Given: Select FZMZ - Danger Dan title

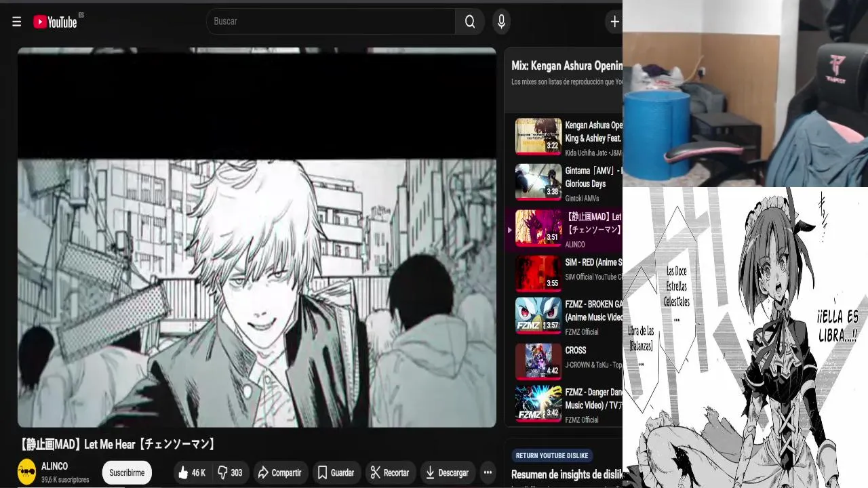Looking at the screenshot, I should click(593, 399).
